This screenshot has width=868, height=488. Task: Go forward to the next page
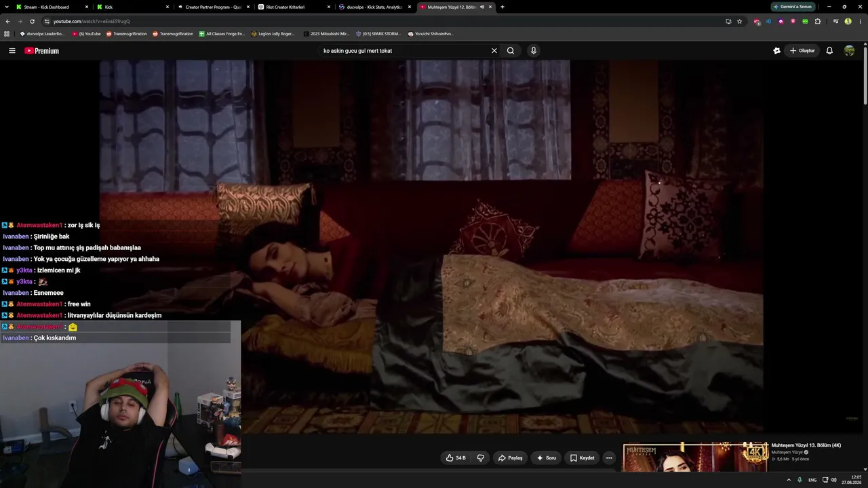tap(20, 21)
